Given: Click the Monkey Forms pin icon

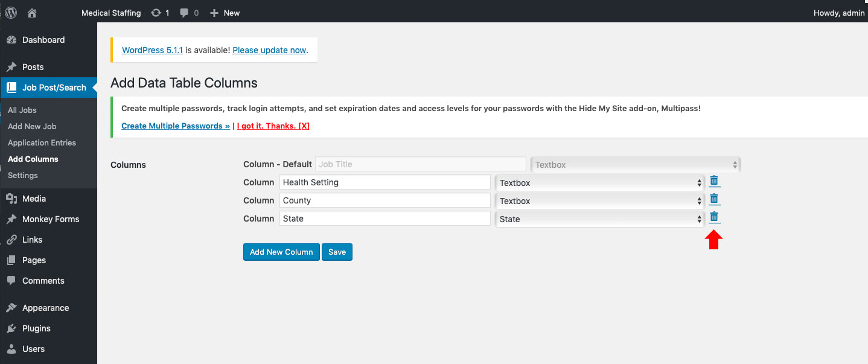Looking at the screenshot, I should point(11,219).
